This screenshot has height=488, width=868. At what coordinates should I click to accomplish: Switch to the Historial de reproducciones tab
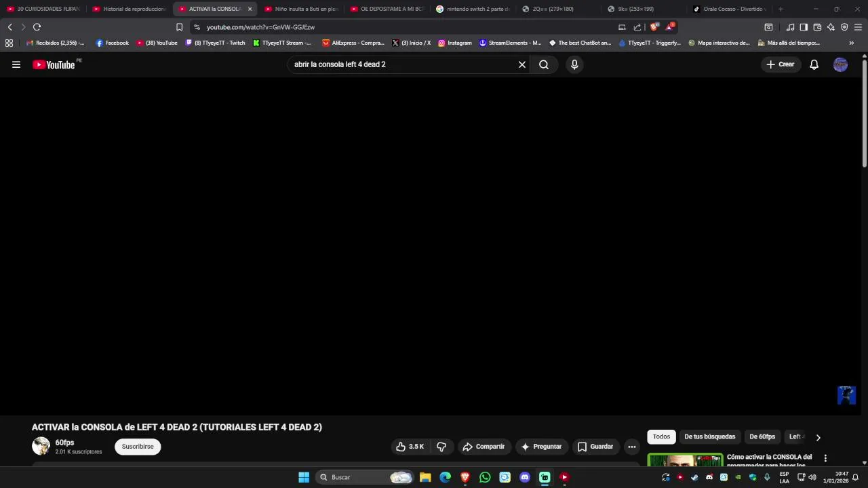tap(130, 9)
